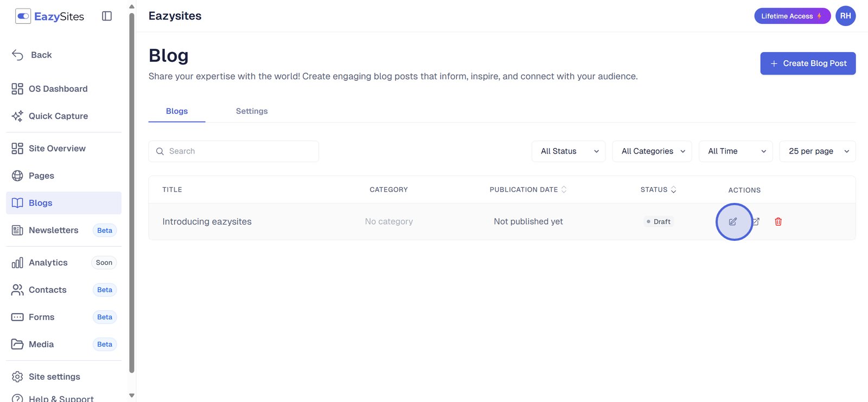Change the 25 per page setting

[817, 151]
